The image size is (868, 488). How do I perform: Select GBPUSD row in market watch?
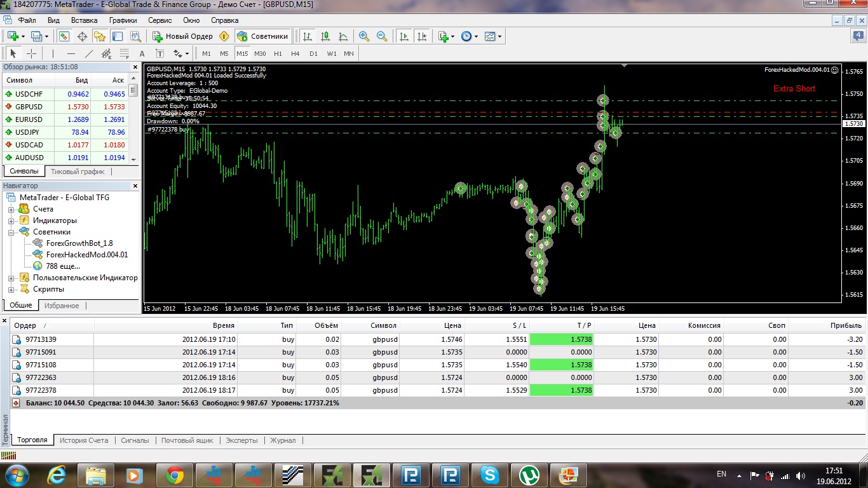[x=65, y=107]
